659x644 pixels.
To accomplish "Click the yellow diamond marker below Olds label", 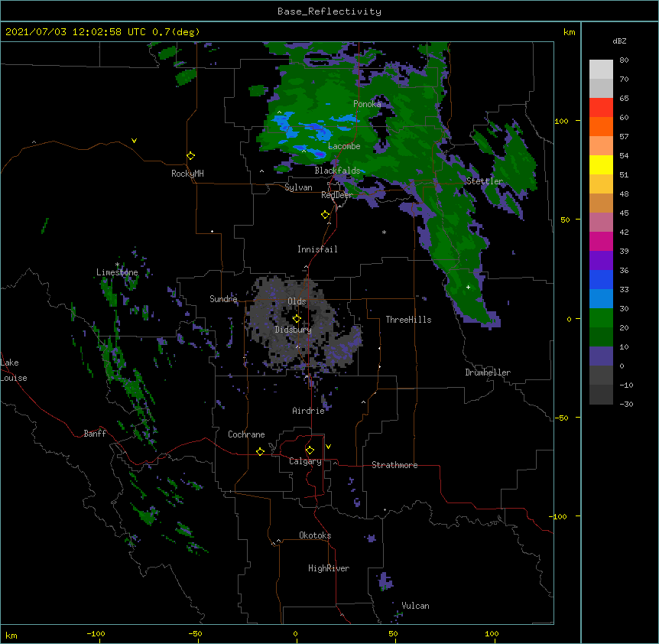I will tap(297, 319).
